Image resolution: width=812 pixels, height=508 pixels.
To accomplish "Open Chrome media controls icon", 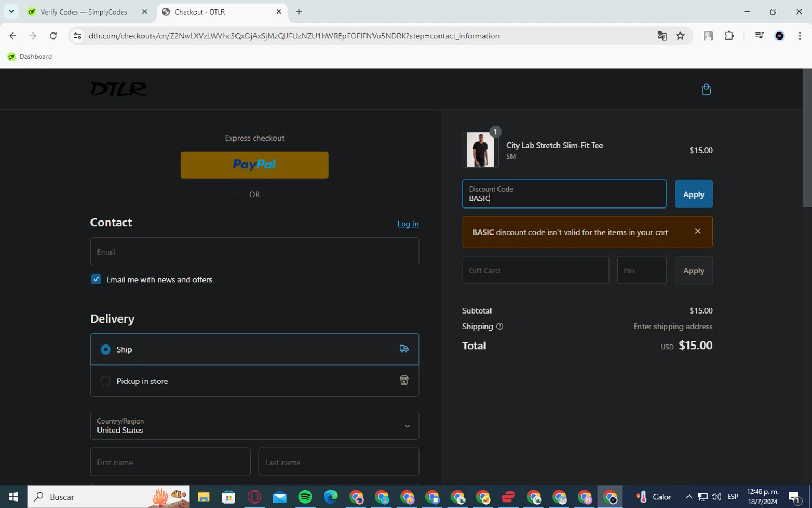I will 759,36.
